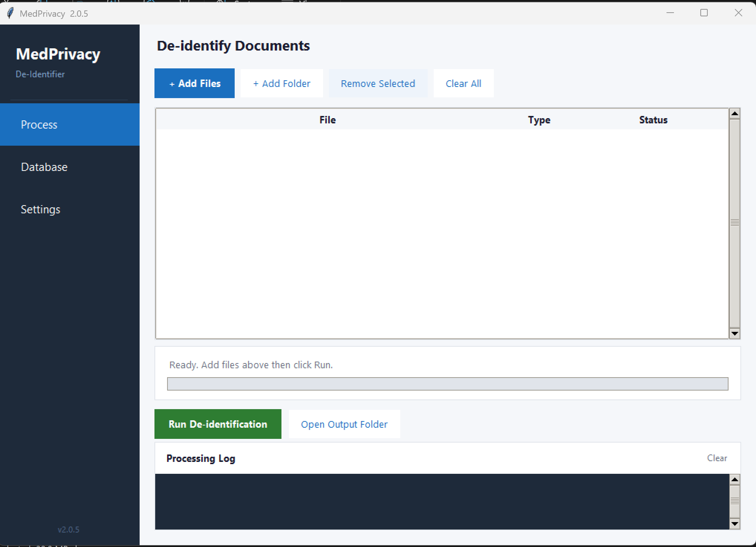Click the v2.0.5 version label in sidebar
The height and width of the screenshot is (547, 756).
click(69, 530)
